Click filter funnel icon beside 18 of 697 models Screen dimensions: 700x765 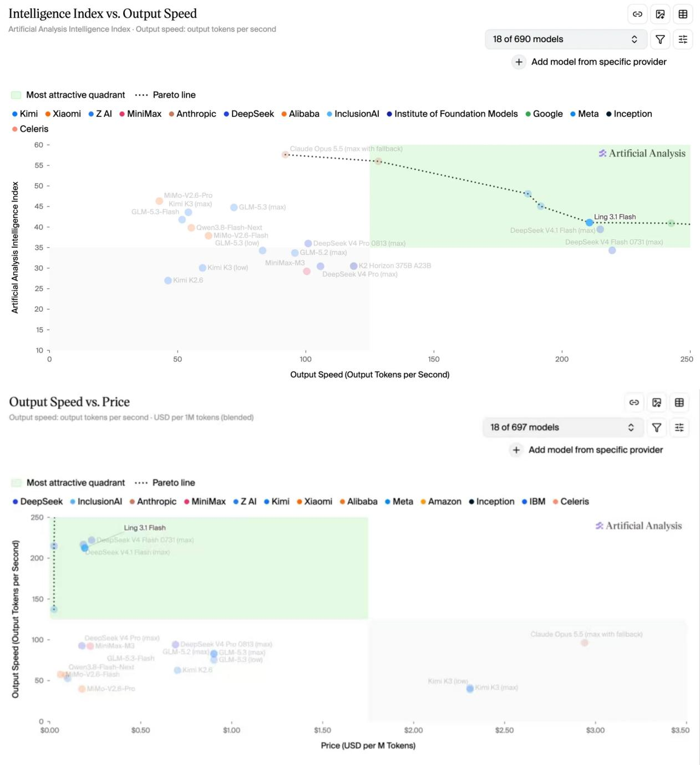(x=657, y=427)
